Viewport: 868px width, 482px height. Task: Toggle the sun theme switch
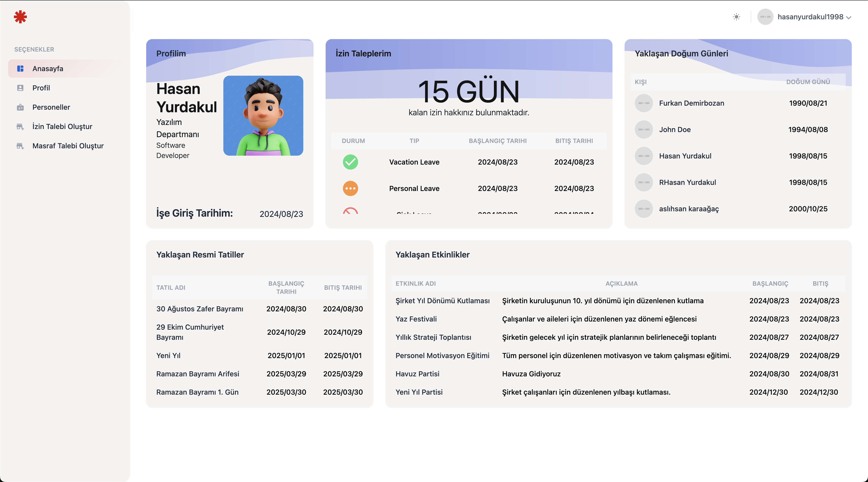(736, 17)
